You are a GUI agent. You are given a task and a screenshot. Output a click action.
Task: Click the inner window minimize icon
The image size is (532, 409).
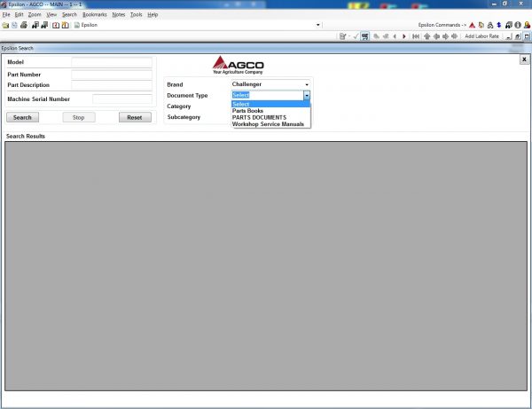(x=509, y=36)
